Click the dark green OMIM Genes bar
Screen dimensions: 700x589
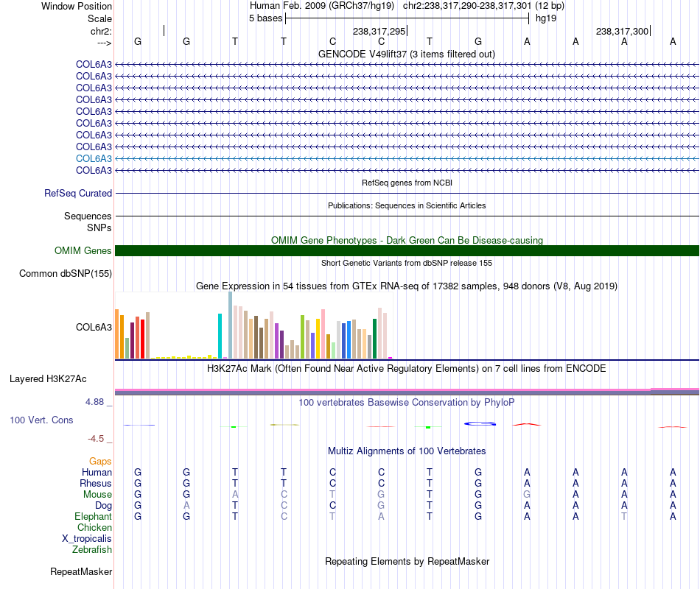(x=407, y=251)
